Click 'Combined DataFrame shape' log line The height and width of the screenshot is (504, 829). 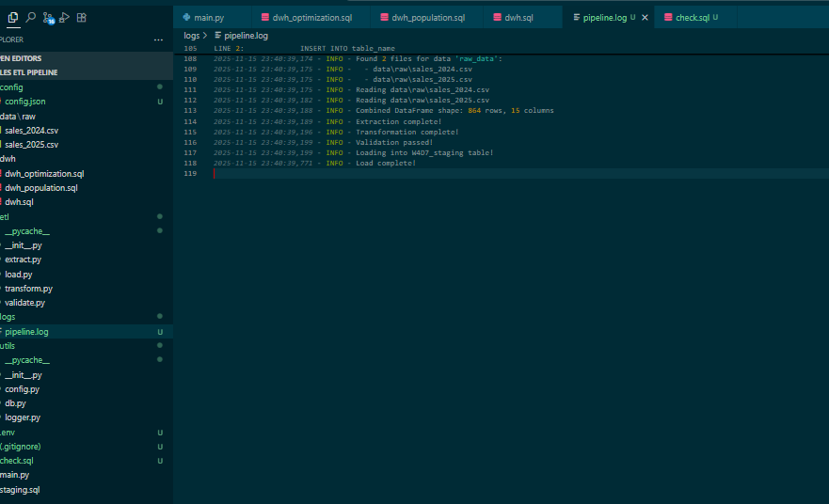tap(383, 111)
